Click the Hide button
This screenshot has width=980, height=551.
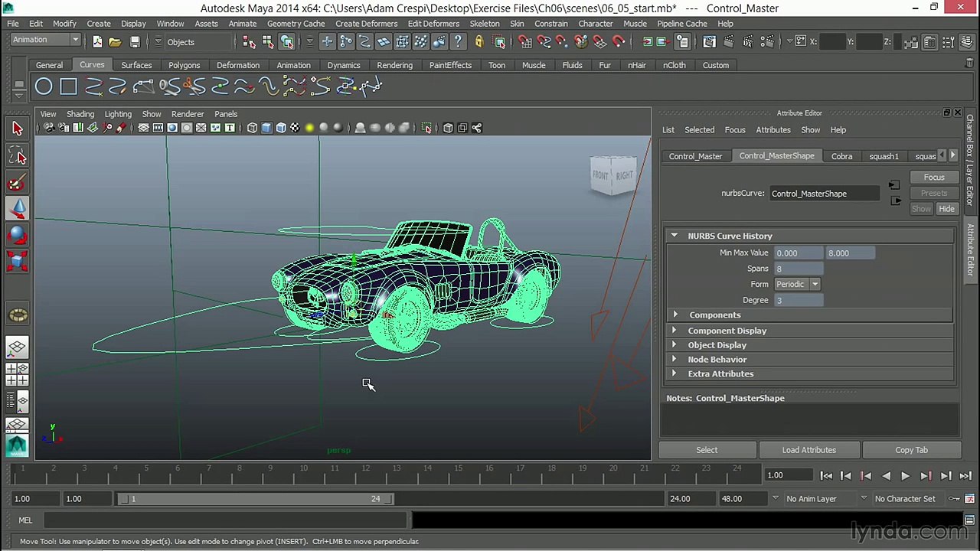coord(946,209)
